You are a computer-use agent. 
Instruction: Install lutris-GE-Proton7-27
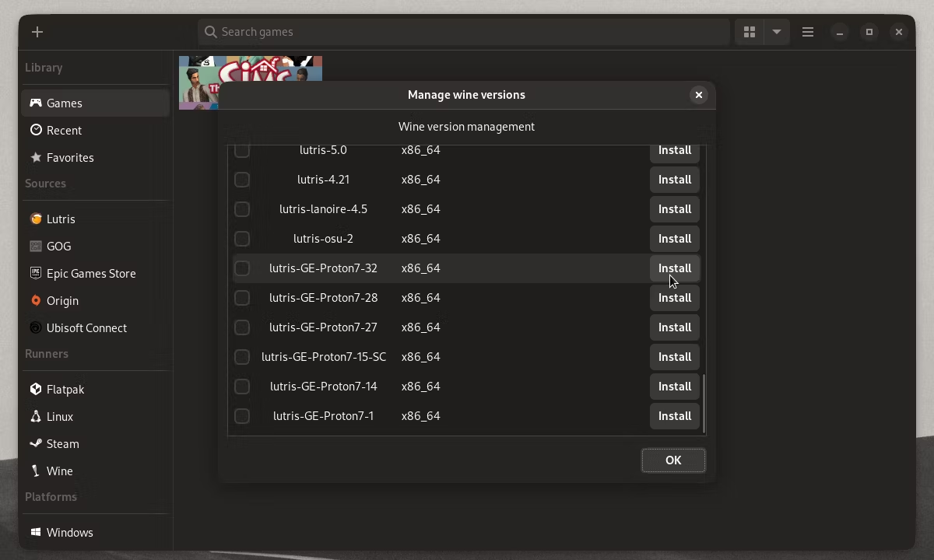[675, 327]
